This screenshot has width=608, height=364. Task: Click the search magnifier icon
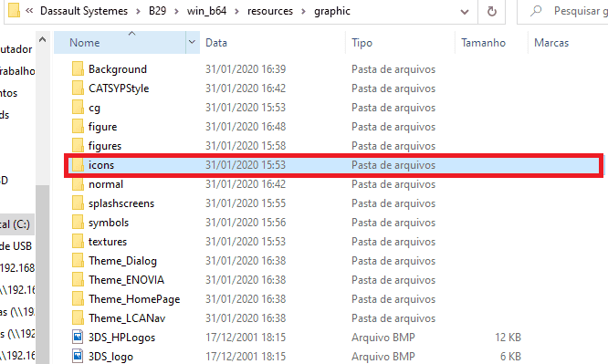coord(536,11)
